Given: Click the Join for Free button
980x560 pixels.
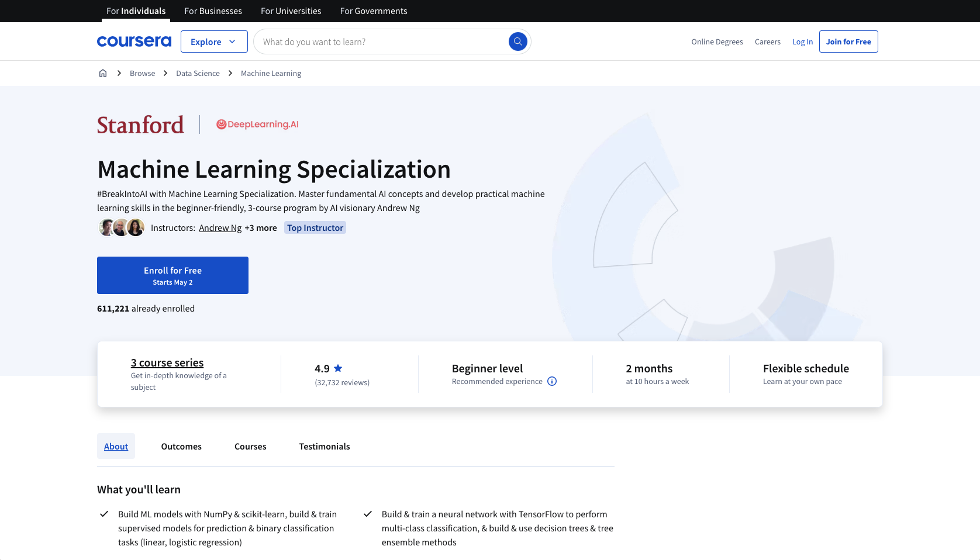Looking at the screenshot, I should 848,42.
